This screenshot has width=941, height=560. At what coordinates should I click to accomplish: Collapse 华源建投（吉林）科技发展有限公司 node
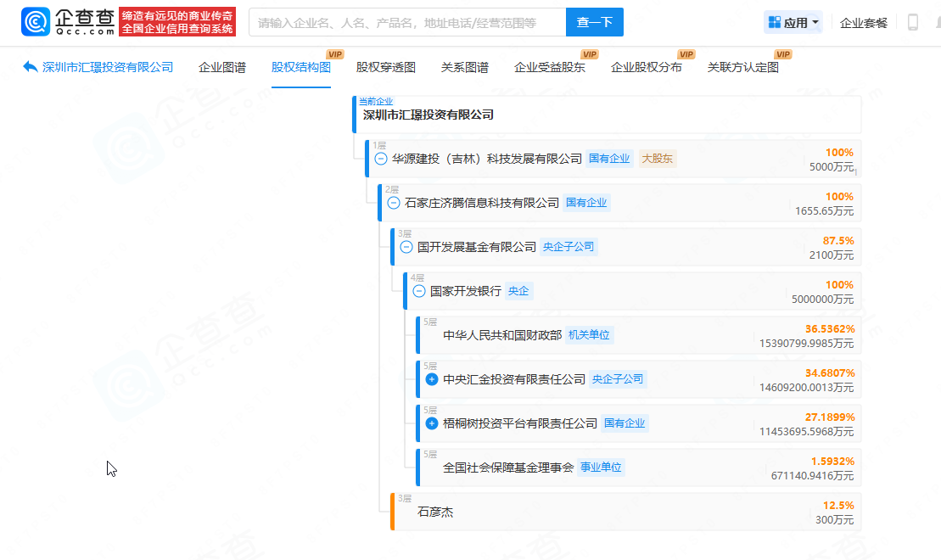[380, 159]
